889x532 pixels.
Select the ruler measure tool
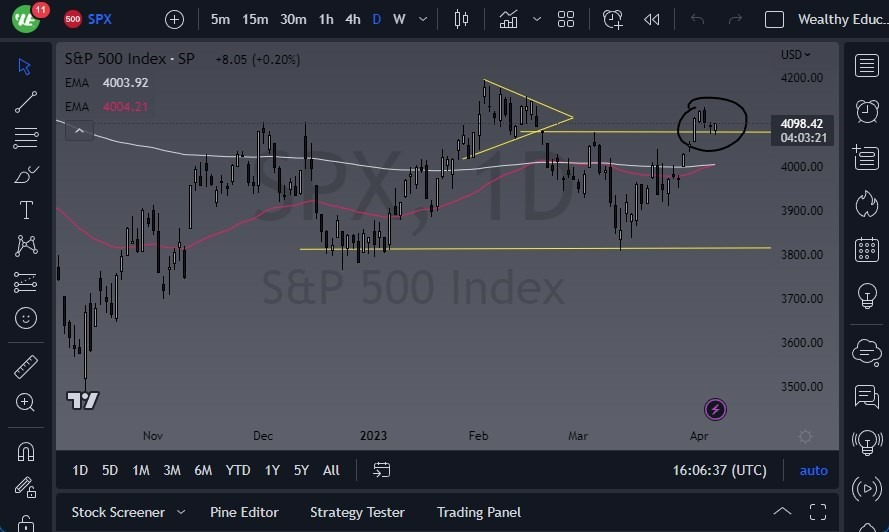[26, 367]
